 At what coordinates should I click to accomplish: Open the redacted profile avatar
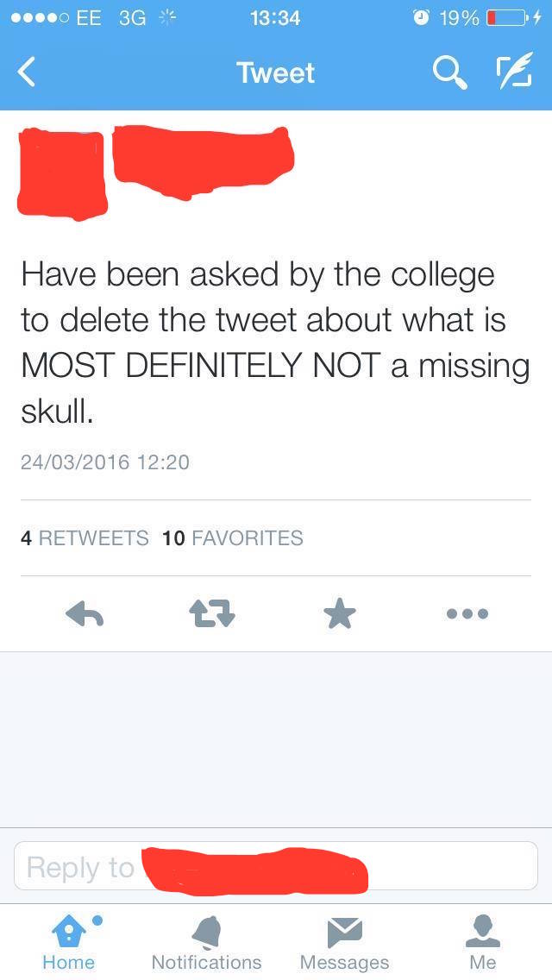62,173
